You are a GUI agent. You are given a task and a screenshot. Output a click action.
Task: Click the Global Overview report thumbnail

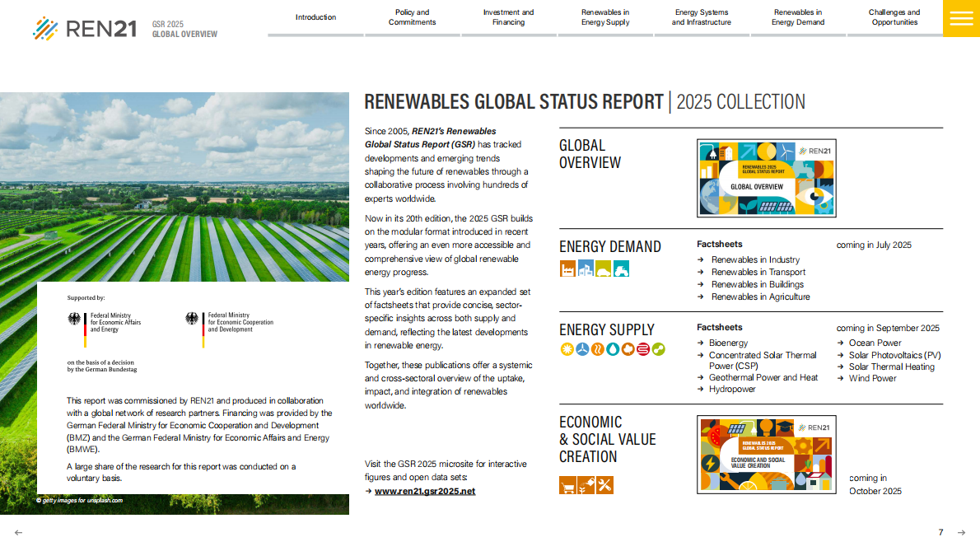point(766,178)
